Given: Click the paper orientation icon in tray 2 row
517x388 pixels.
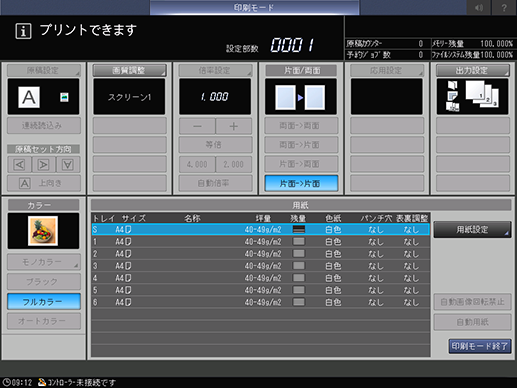Looking at the screenshot, I should point(128,254).
